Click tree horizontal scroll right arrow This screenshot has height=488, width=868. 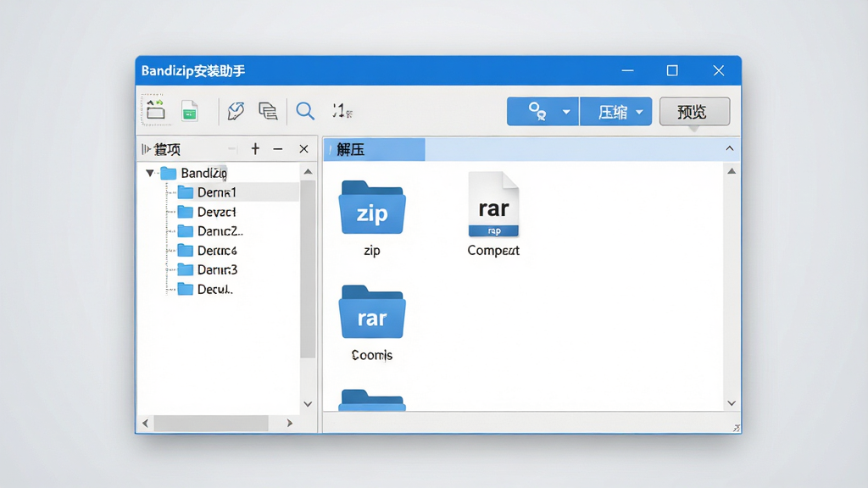point(290,424)
